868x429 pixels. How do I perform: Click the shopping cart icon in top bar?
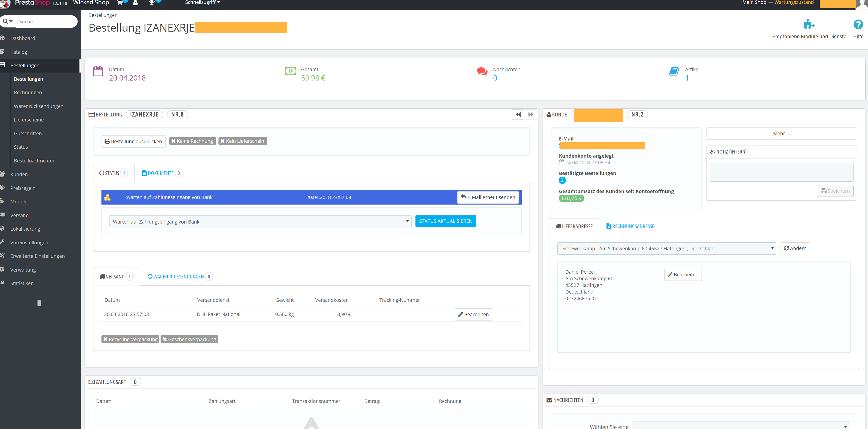120,3
